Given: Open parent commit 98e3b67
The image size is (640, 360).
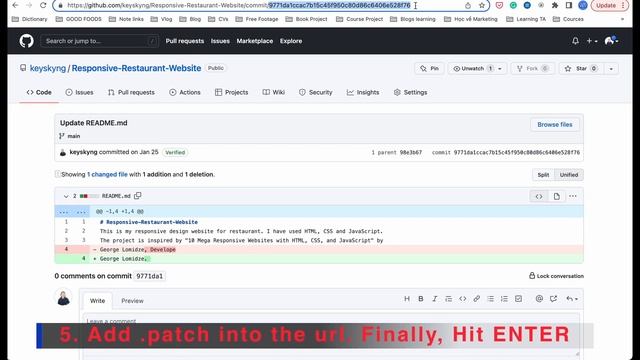Looking at the screenshot, I should (410, 152).
